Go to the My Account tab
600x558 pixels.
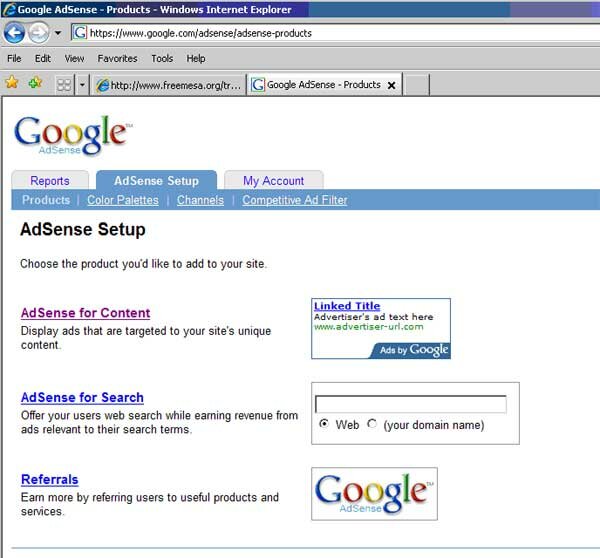tap(273, 181)
